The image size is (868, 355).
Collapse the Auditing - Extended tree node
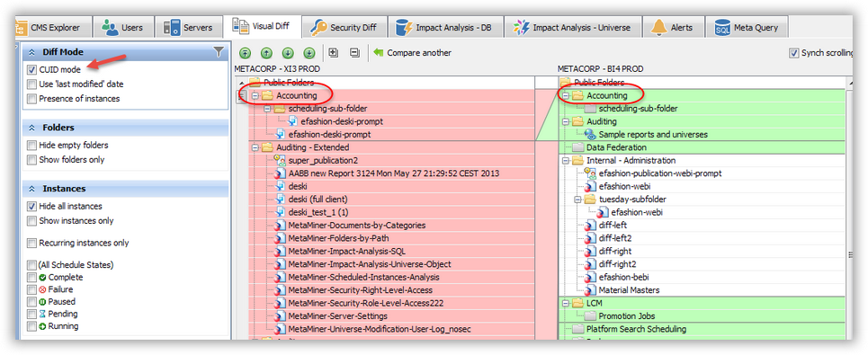(x=255, y=147)
